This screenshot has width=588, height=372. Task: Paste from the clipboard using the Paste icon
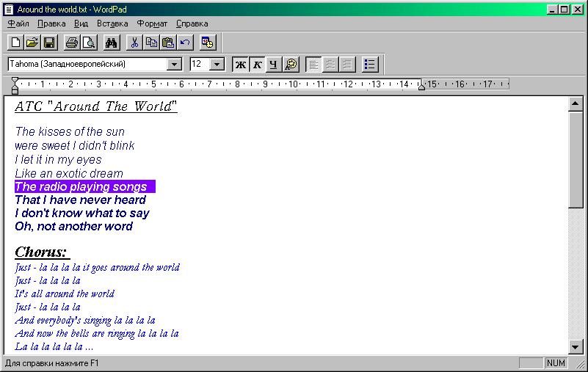tap(168, 43)
